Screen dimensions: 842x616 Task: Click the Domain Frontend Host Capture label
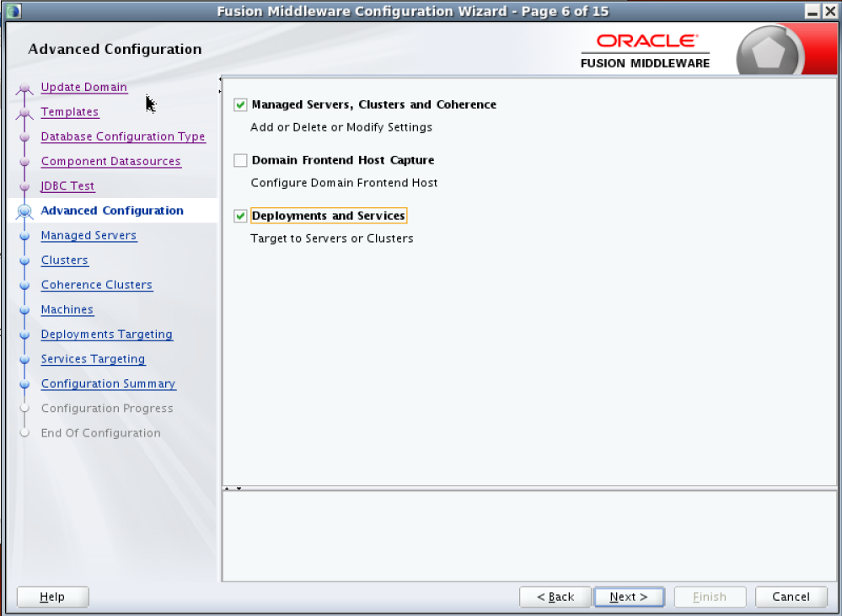342,160
